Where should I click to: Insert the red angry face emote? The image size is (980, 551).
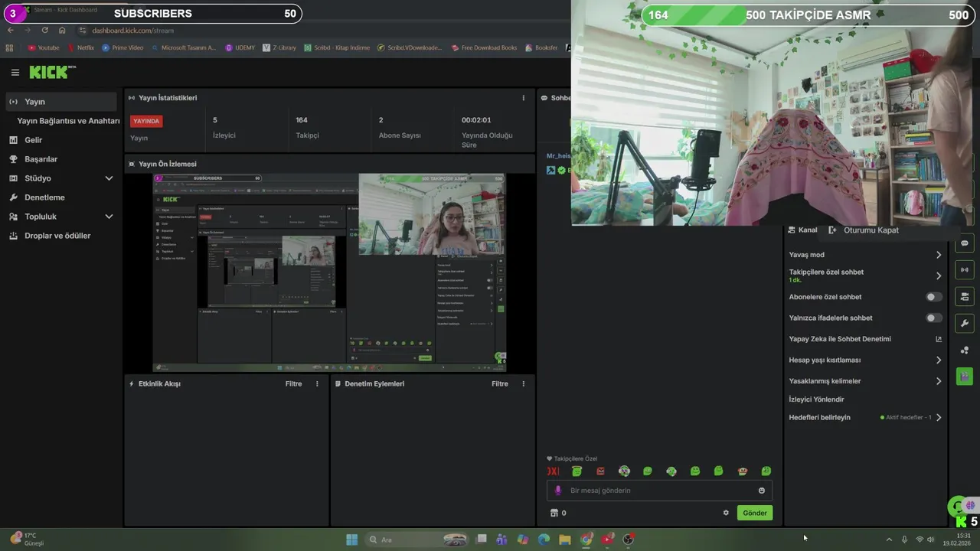point(600,471)
